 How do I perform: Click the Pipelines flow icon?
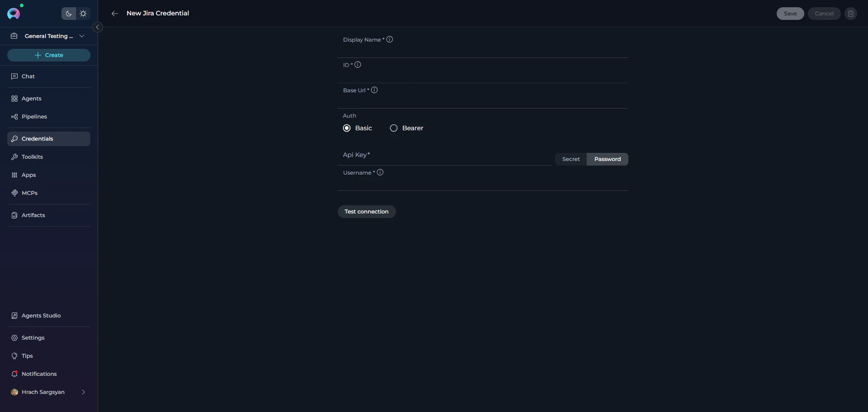coord(14,117)
